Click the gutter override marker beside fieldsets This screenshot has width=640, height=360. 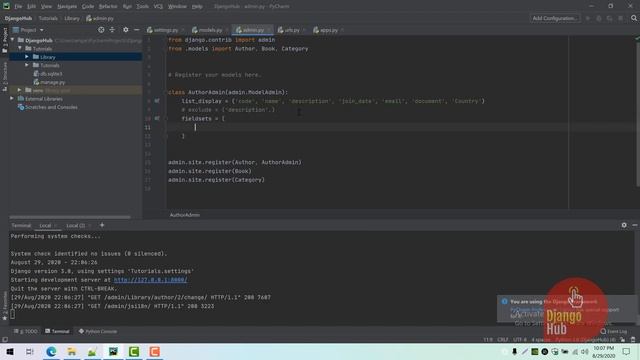click(157, 118)
